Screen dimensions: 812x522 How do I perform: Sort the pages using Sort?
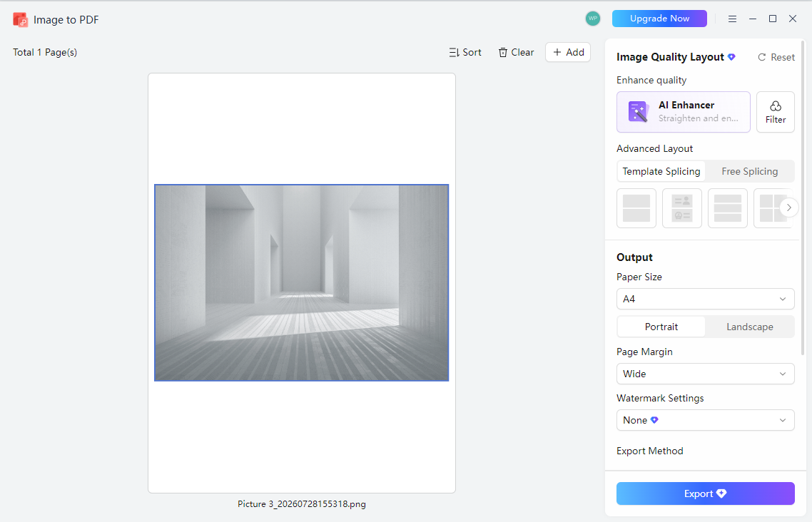click(x=465, y=52)
